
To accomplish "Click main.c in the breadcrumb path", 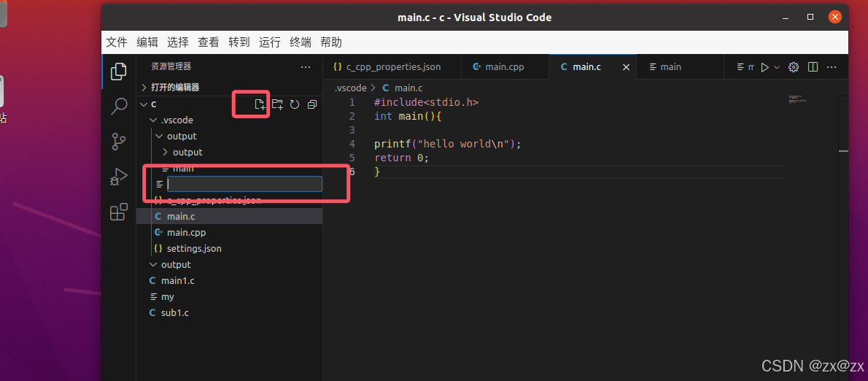I will tap(409, 88).
